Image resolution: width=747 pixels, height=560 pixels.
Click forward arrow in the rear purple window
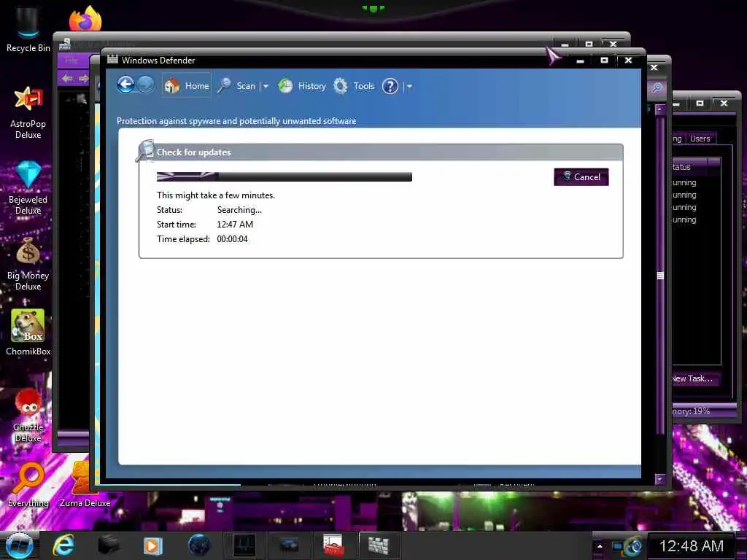[83, 78]
